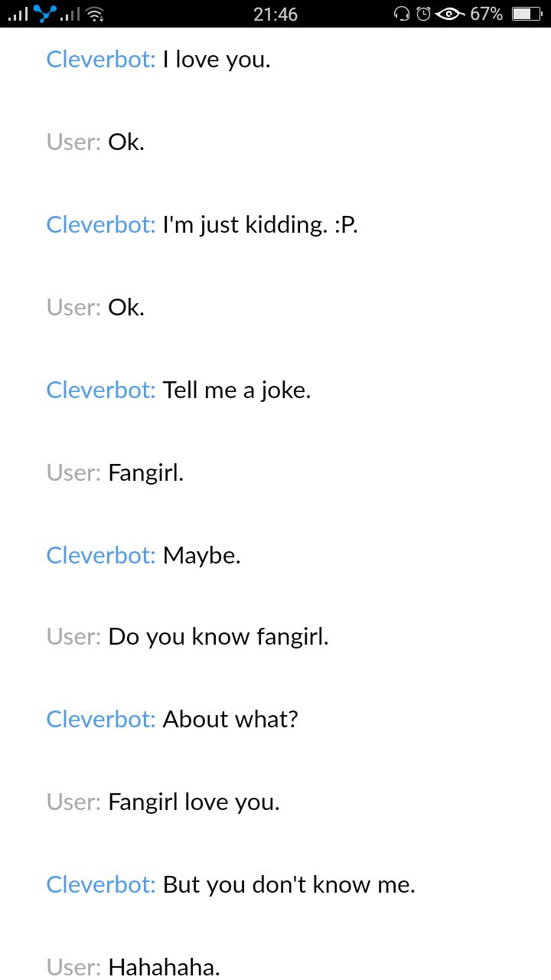Image resolution: width=551 pixels, height=980 pixels.
Task: Tap the blue network sharing status icon
Action: (x=46, y=13)
